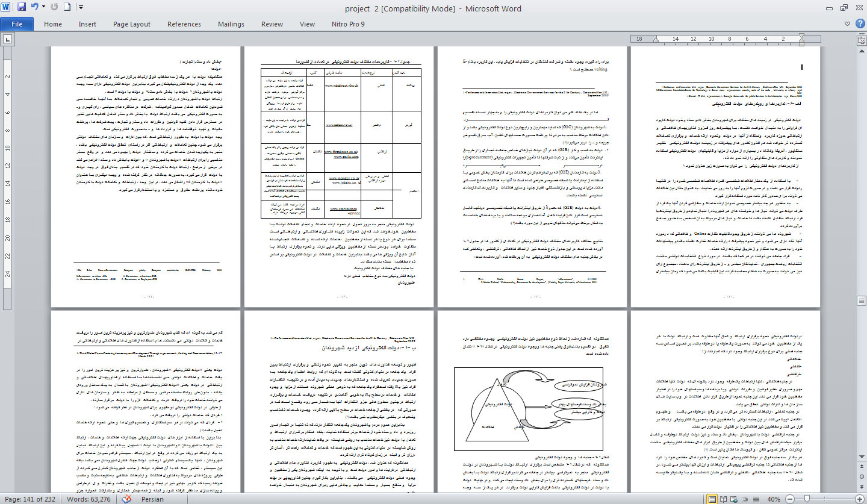This screenshot has height=504, width=867.
Task: Open Microsoft Word Help
Action: [859, 24]
